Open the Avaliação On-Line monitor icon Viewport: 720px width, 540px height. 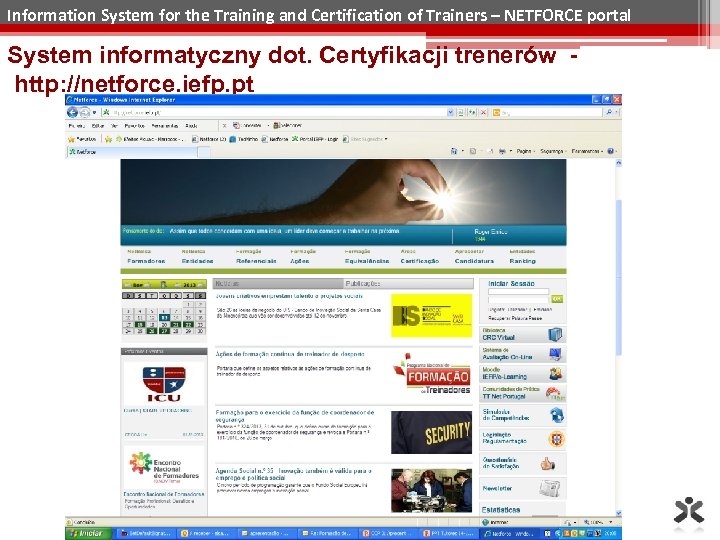pos(555,354)
